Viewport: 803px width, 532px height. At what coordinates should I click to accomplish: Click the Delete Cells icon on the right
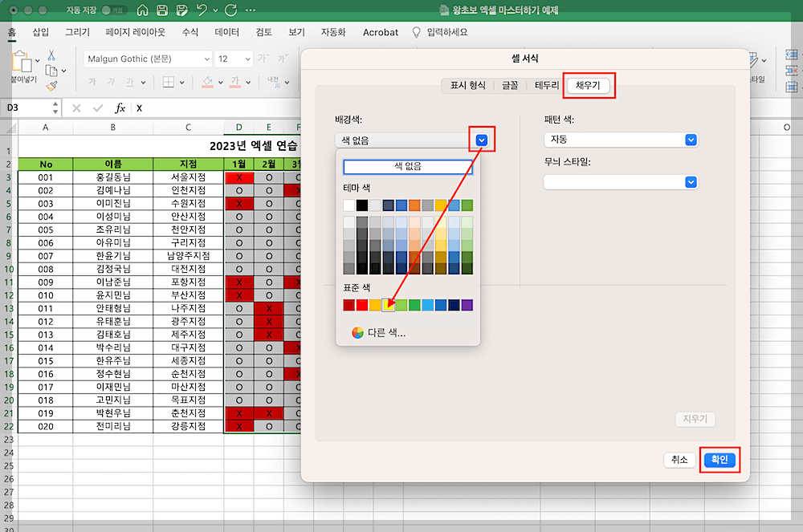click(x=790, y=71)
